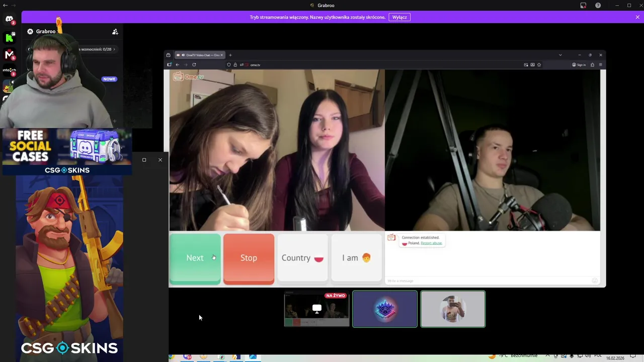This screenshot has height=362, width=644.
Task: Open the red M server icon
Action: 9,54
